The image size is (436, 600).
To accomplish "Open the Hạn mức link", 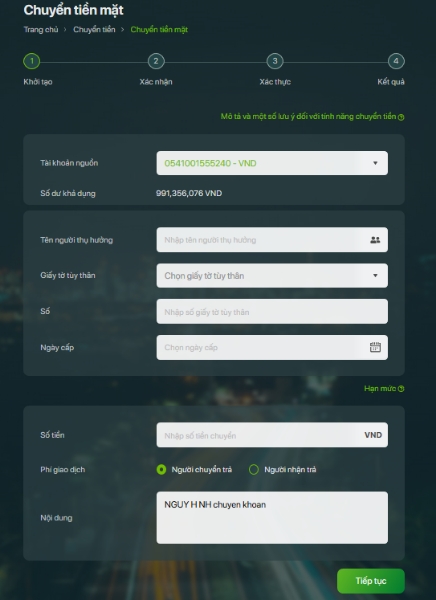I will 380,388.
